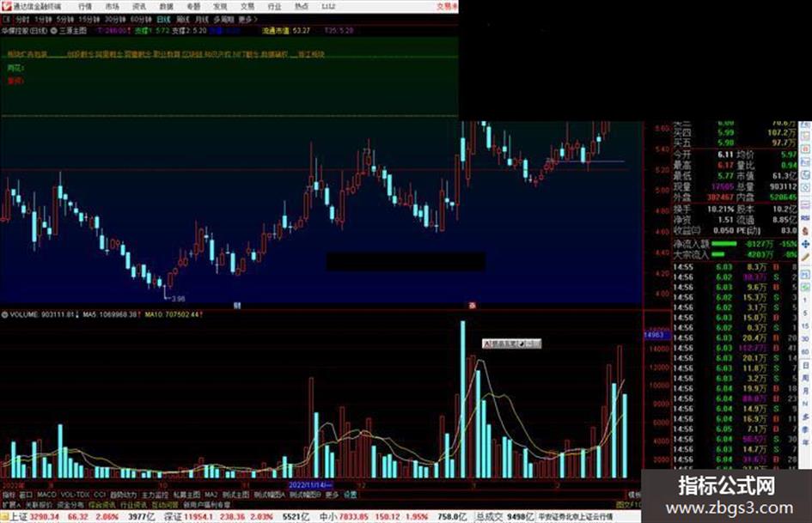Open the 新用户福利专享 link

206,504
